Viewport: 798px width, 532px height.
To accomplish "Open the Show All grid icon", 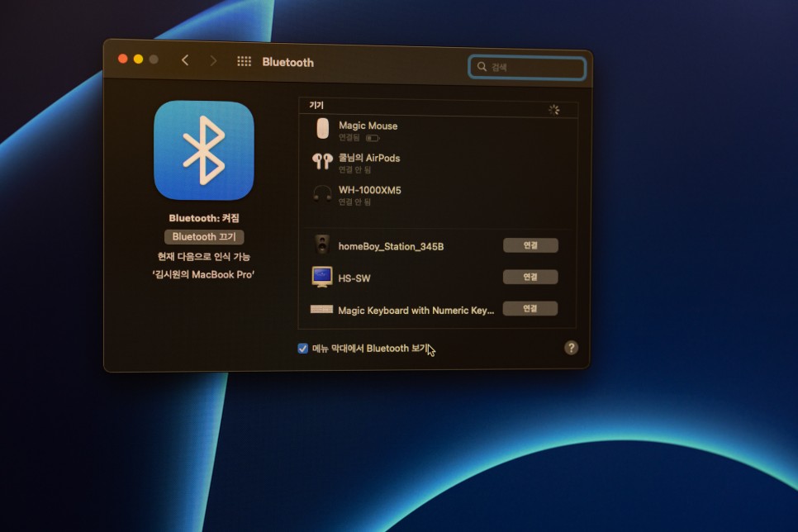I will tap(245, 61).
